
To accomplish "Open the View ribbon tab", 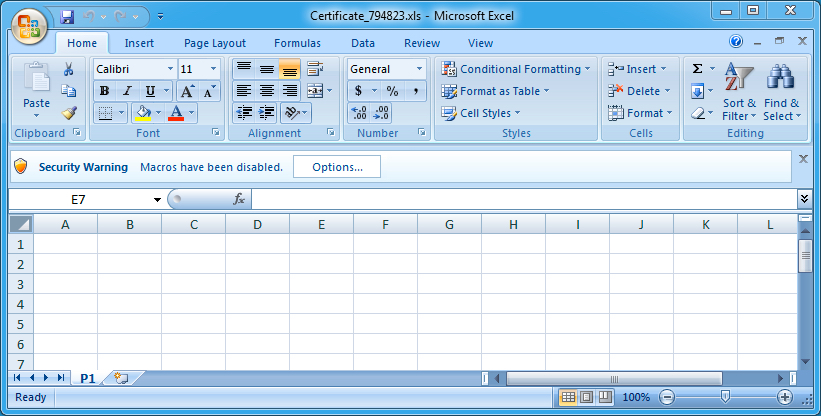I will 480,43.
